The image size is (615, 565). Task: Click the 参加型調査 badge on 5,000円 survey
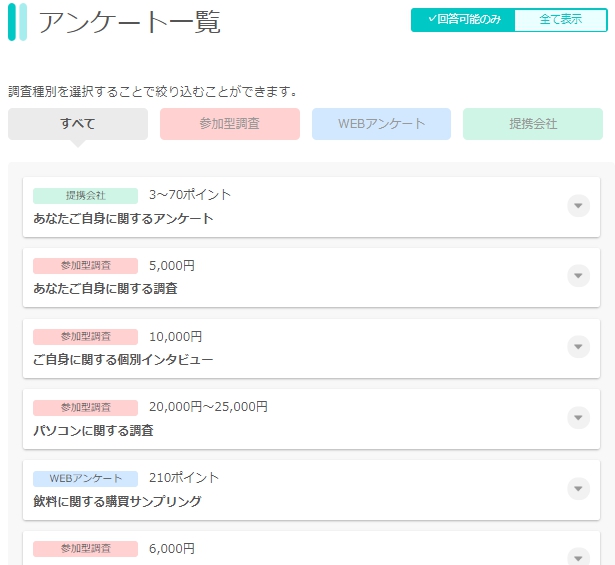(86, 266)
